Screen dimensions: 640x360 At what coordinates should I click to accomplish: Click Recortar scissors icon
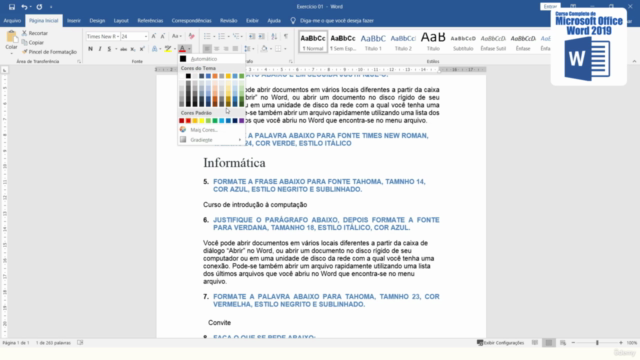[x=24, y=33]
